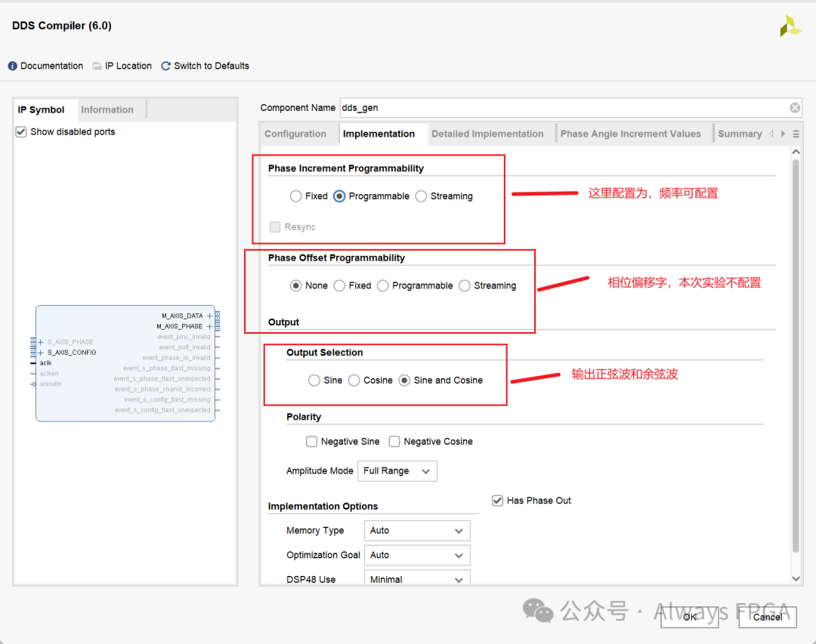816x644 pixels.
Task: Open Memory Type dropdown
Action: click(x=417, y=531)
